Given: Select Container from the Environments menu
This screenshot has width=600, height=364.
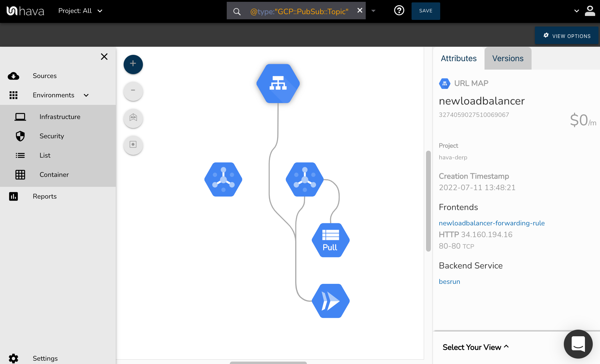Looking at the screenshot, I should coord(54,174).
